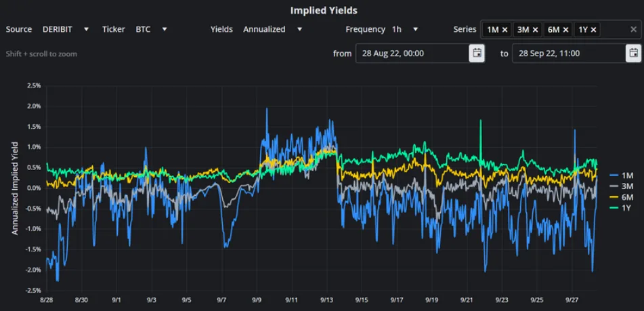Viewport: 644px width, 311px height.
Task: Open the Frequency dropdown showing 1h
Action: [x=404, y=29]
